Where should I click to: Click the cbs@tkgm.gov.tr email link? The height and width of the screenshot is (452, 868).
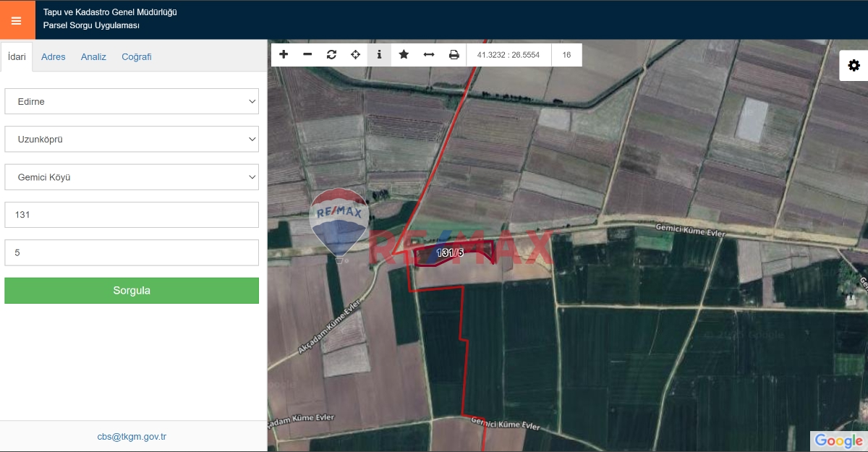tap(132, 436)
